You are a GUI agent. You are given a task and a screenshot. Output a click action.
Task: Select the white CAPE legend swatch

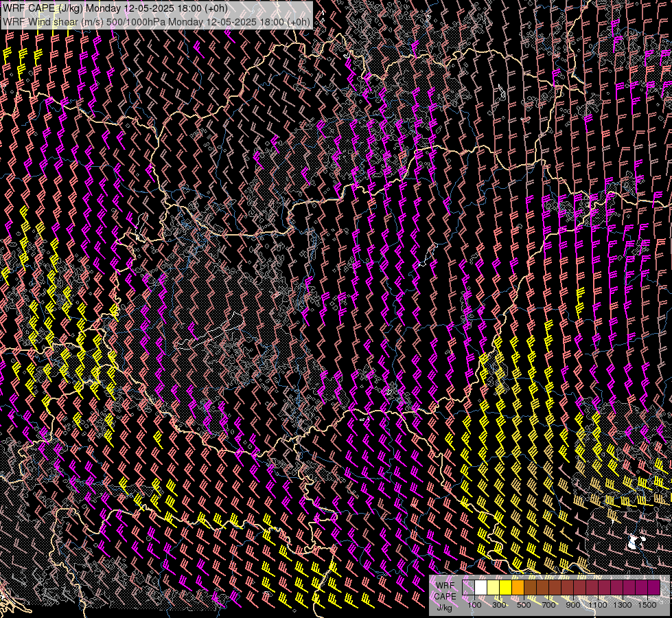pyautogui.click(x=481, y=588)
